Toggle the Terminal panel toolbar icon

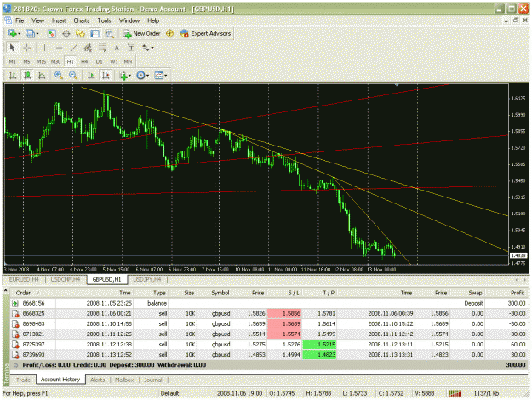(95, 33)
